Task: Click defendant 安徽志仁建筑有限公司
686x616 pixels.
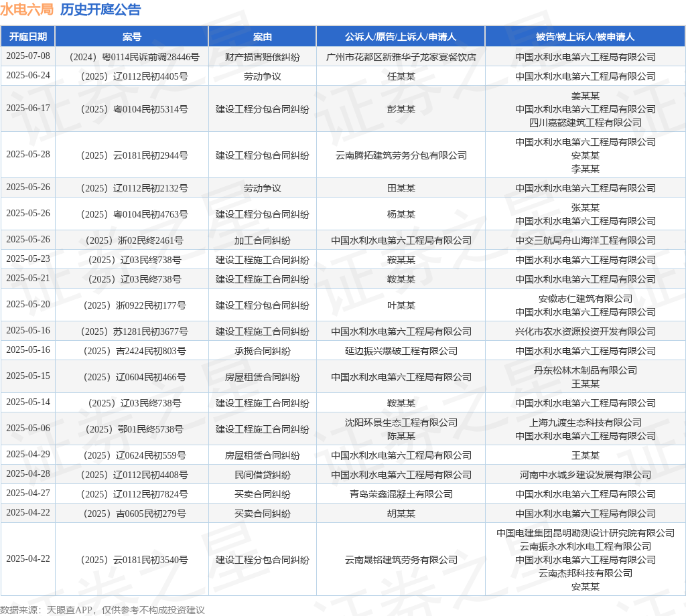Action: 586,299
